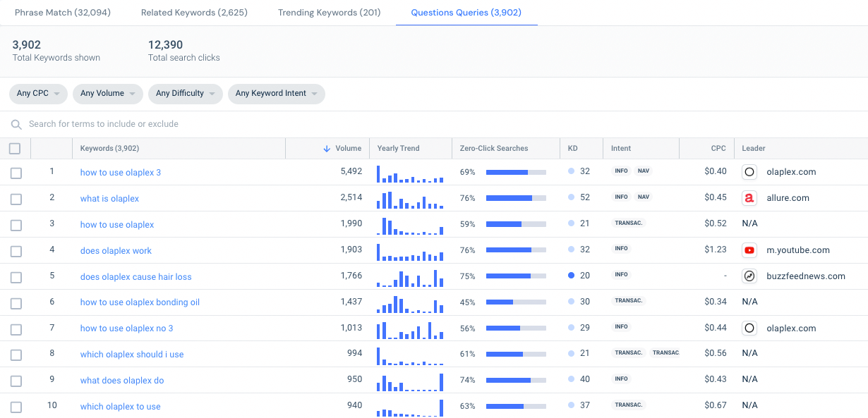The width and height of the screenshot is (868, 418).
Task: Click leader m.youtube.com
Action: (798, 250)
